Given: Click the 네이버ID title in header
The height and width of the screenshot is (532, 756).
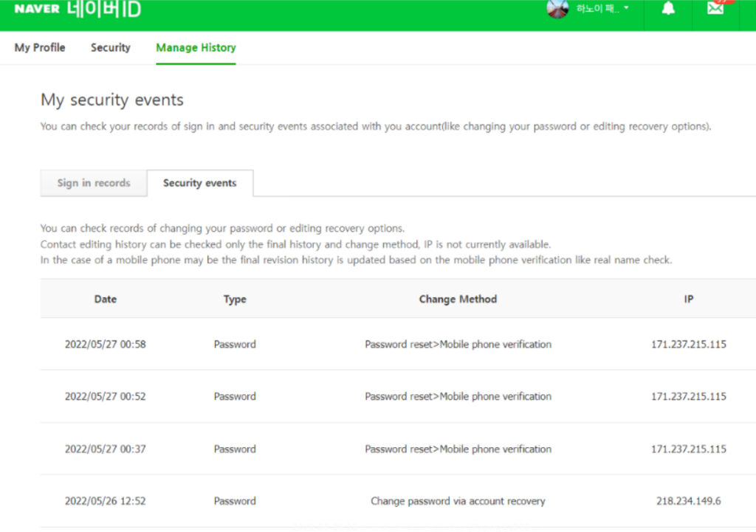Looking at the screenshot, I should pyautogui.click(x=103, y=9).
